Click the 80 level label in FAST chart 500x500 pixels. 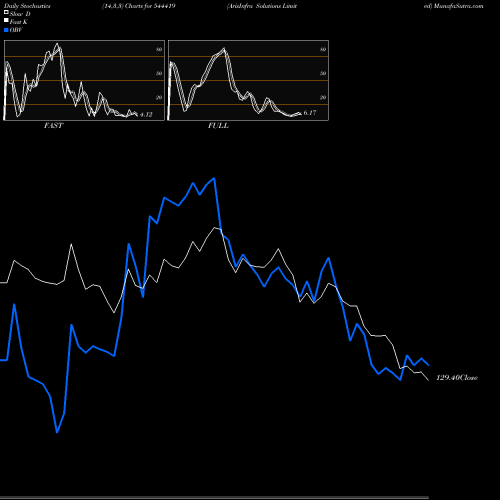pyautogui.click(x=159, y=49)
